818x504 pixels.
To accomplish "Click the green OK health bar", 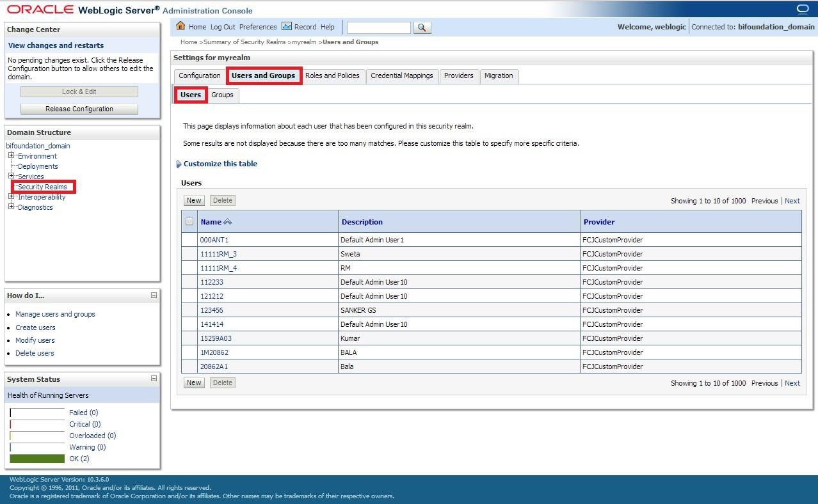I will pyautogui.click(x=37, y=459).
